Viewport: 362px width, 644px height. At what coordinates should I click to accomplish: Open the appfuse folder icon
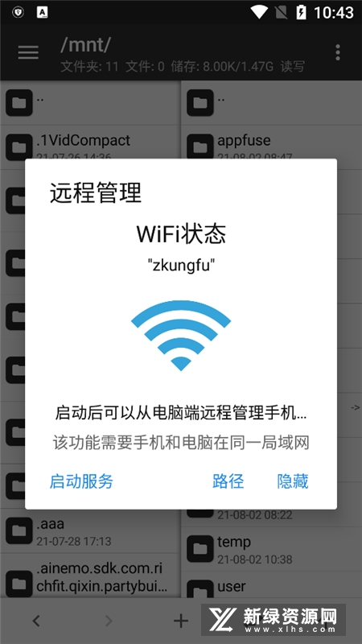200,147
